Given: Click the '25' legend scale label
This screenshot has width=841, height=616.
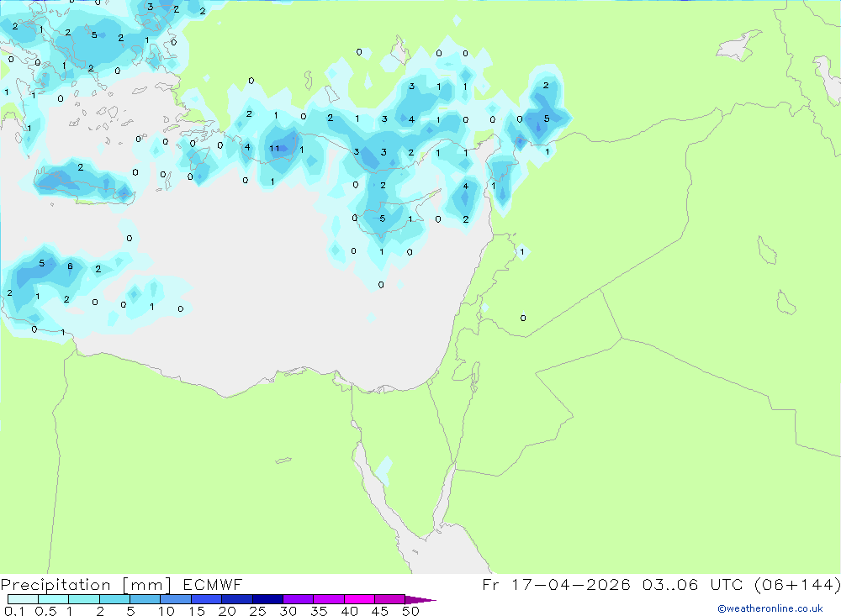Looking at the screenshot, I should click(x=257, y=611).
